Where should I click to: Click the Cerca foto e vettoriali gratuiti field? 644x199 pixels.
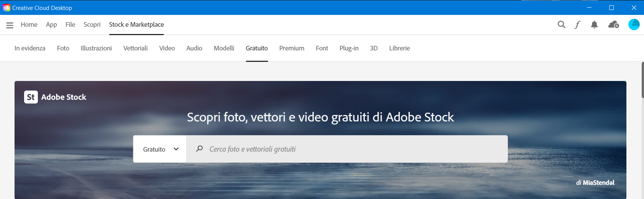pos(347,149)
